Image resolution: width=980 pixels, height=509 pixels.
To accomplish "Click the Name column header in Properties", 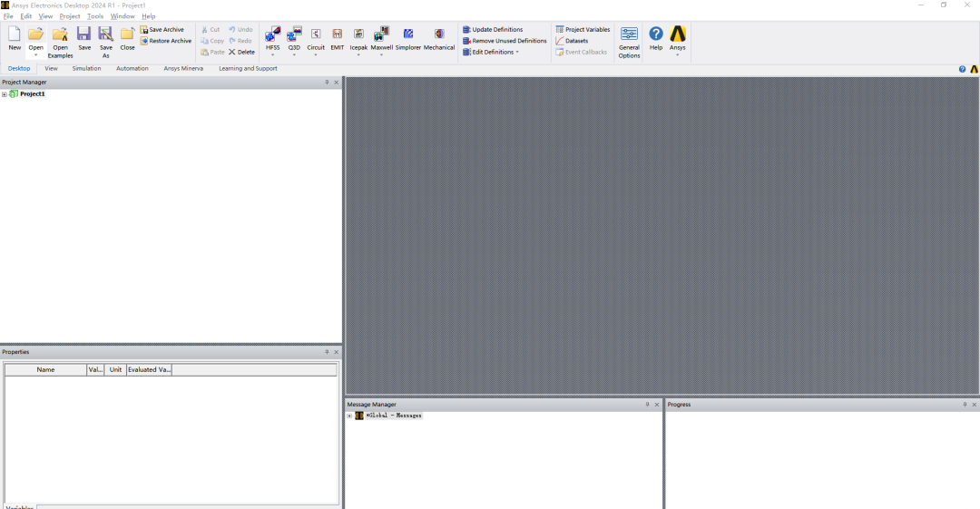I will (x=45, y=369).
